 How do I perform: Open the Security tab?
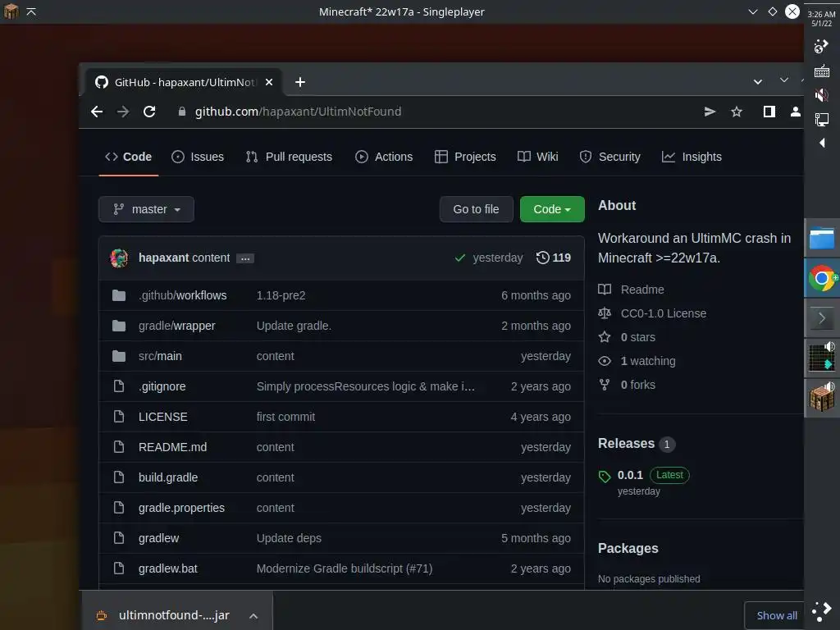(x=609, y=157)
